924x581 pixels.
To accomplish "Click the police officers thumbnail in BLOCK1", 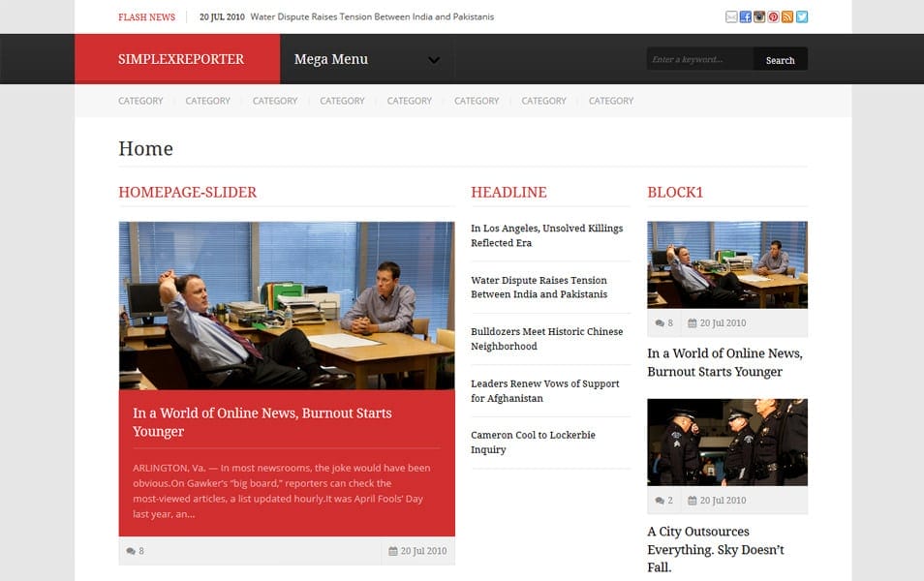I will point(726,442).
